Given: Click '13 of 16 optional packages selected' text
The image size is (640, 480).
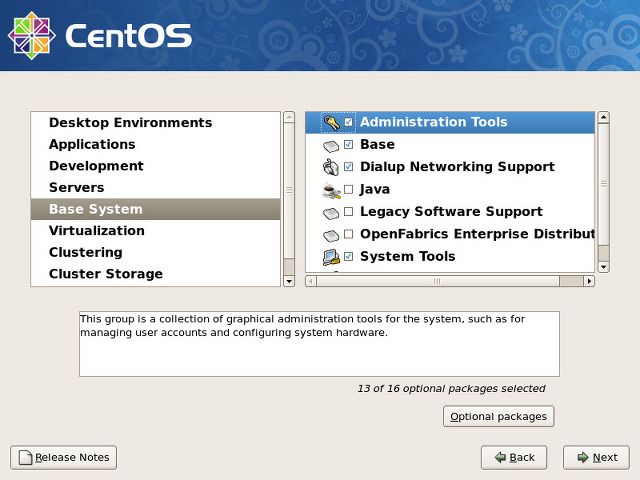Looking at the screenshot, I should [451, 389].
